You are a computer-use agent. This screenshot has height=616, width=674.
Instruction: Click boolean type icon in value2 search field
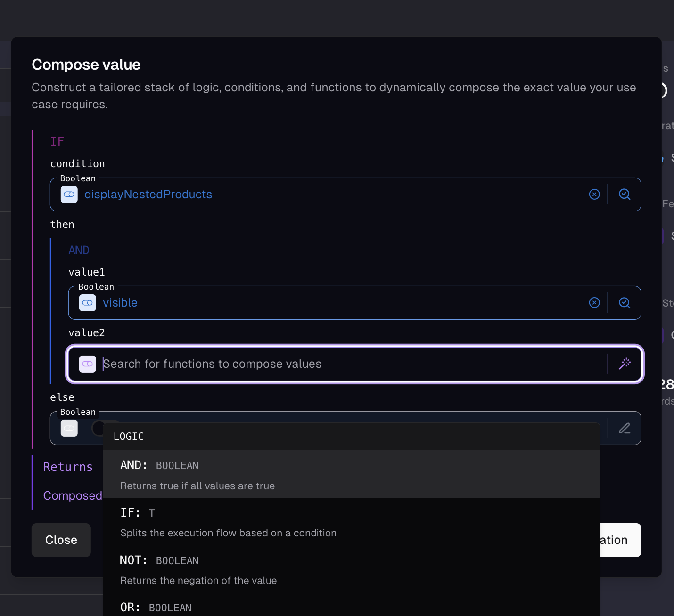tap(88, 364)
